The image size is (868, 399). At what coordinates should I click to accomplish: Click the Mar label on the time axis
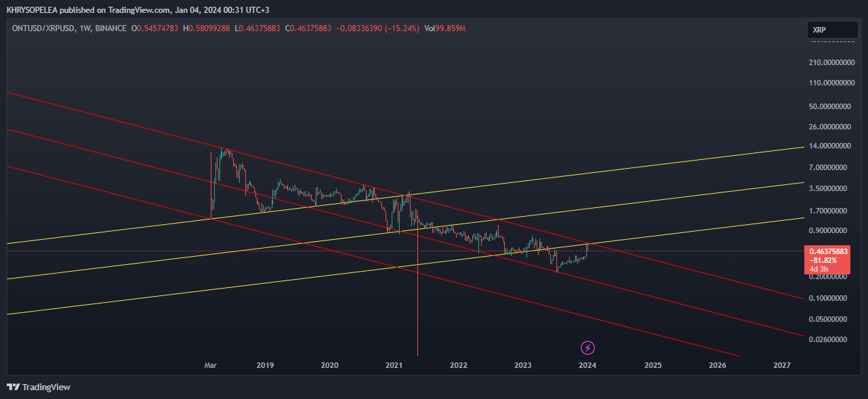[x=211, y=365]
